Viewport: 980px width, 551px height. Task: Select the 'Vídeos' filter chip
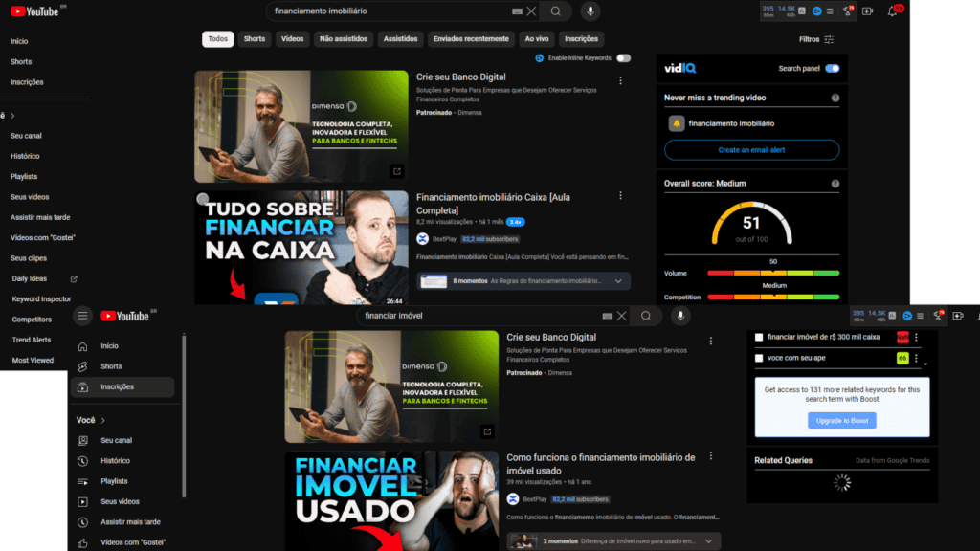[x=292, y=39]
